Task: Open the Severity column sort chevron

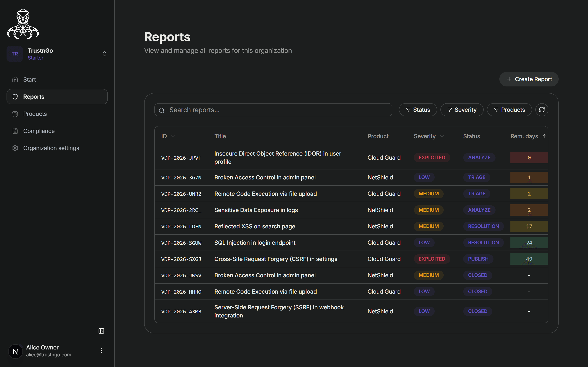Action: tap(442, 136)
